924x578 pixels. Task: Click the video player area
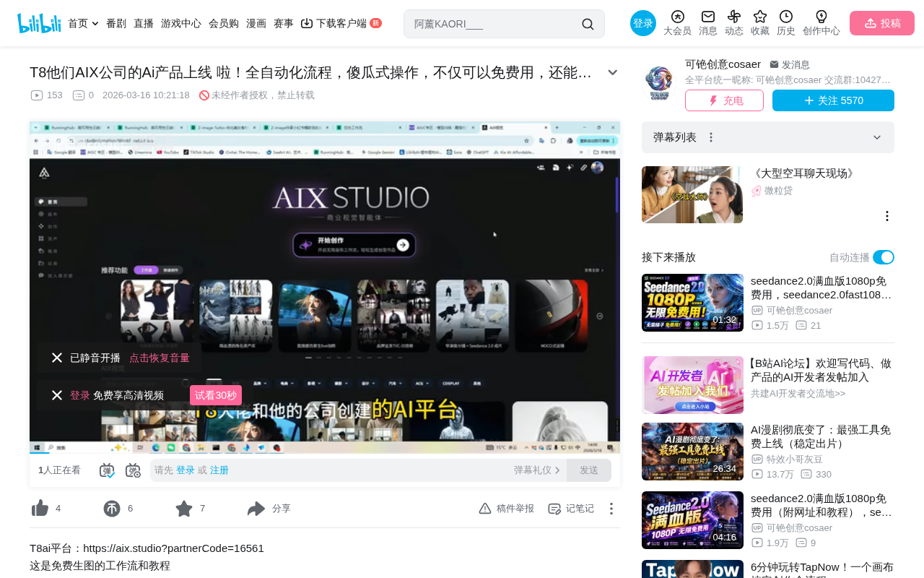point(325,288)
